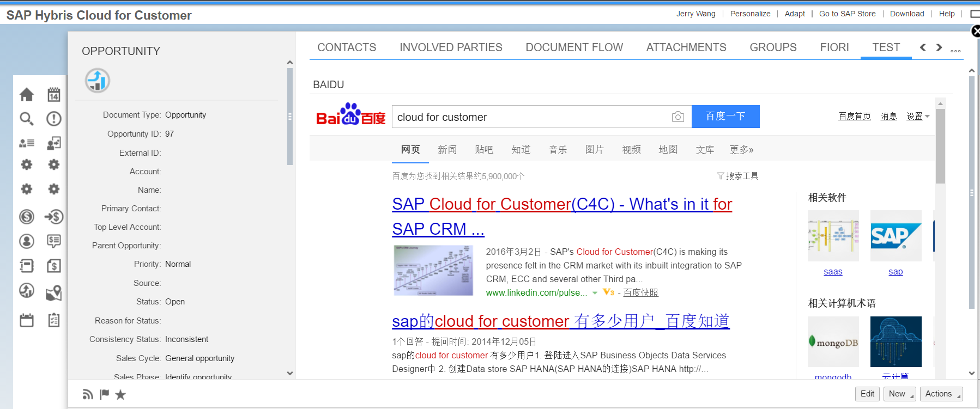Open the 更多 more categories menu
Image resolution: width=980 pixels, height=409 pixels.
[x=741, y=149]
